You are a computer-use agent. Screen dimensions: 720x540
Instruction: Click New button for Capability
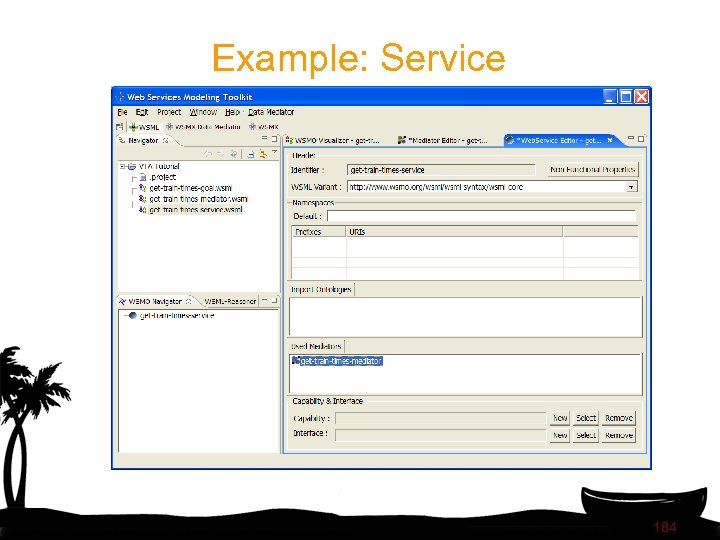tap(560, 418)
